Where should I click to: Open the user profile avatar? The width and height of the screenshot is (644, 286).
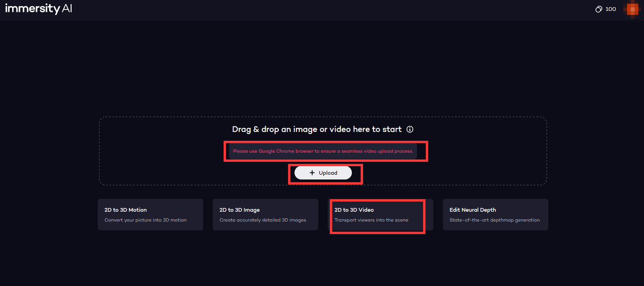(x=632, y=9)
